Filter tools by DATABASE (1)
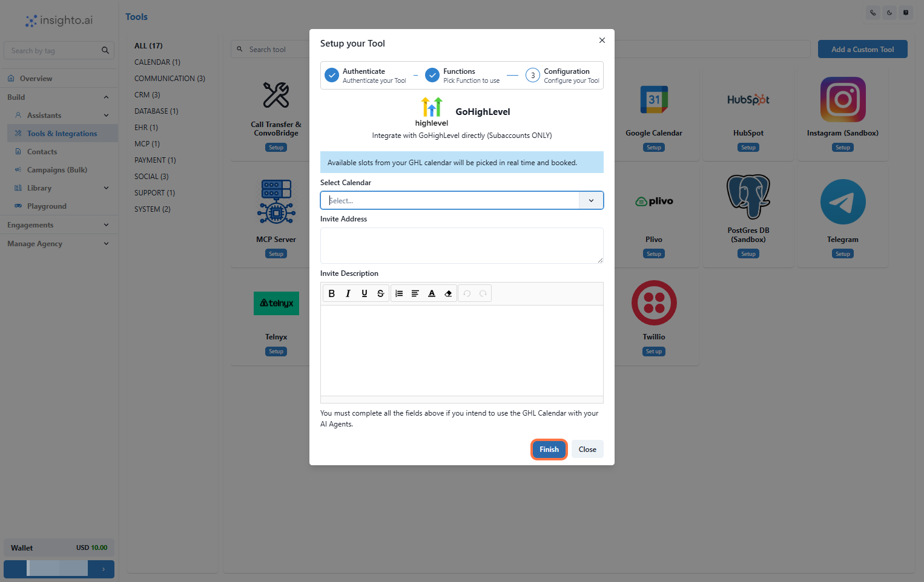The height and width of the screenshot is (582, 924). click(156, 111)
